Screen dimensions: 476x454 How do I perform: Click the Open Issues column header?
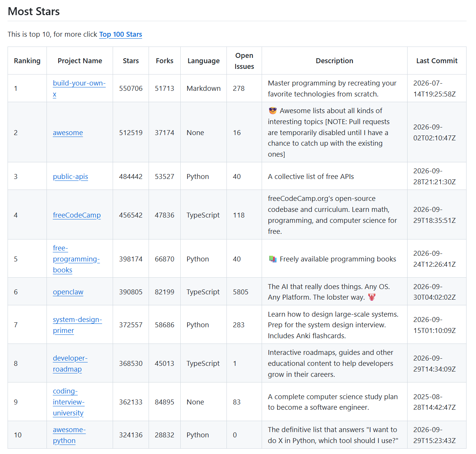click(x=244, y=61)
